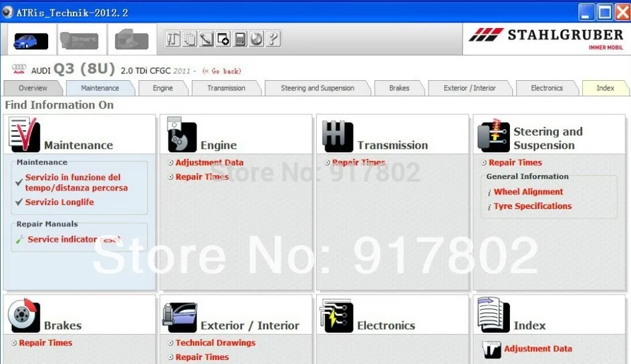Switch to the Index tab
631x364 pixels.
click(605, 88)
